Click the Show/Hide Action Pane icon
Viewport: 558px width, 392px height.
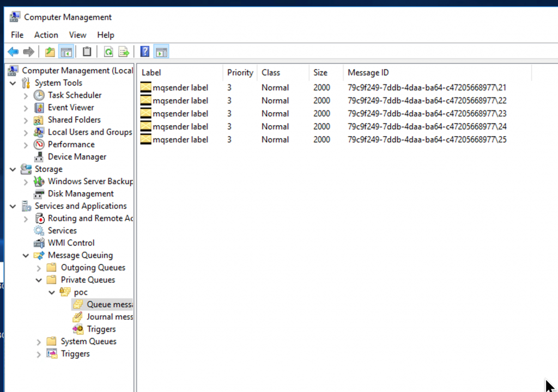[161, 51]
